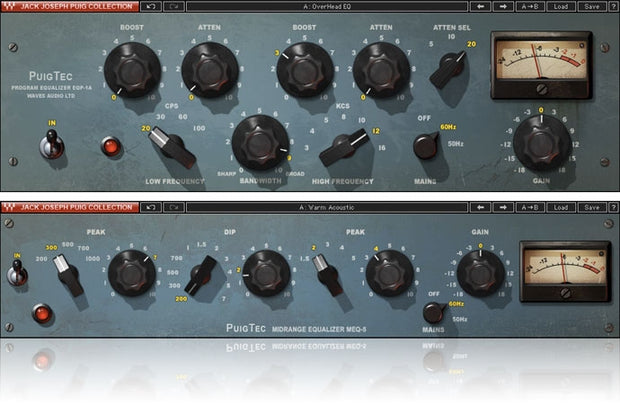Click red power lamp on MEQ-5
The height and width of the screenshot is (404, 620).
(x=42, y=314)
